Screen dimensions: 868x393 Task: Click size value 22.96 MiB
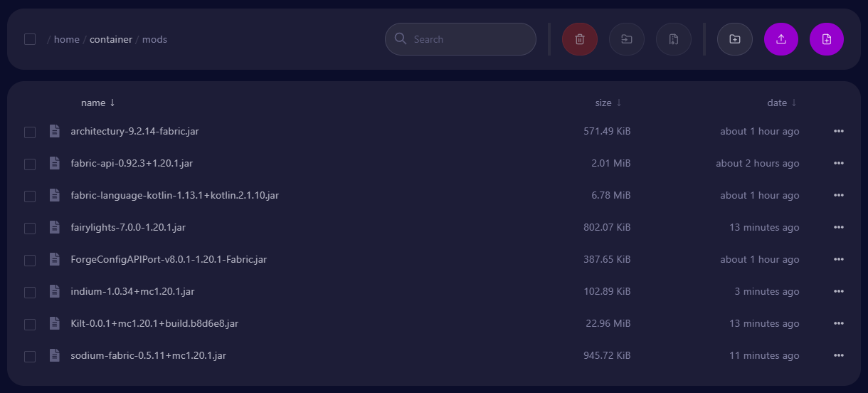pos(608,323)
